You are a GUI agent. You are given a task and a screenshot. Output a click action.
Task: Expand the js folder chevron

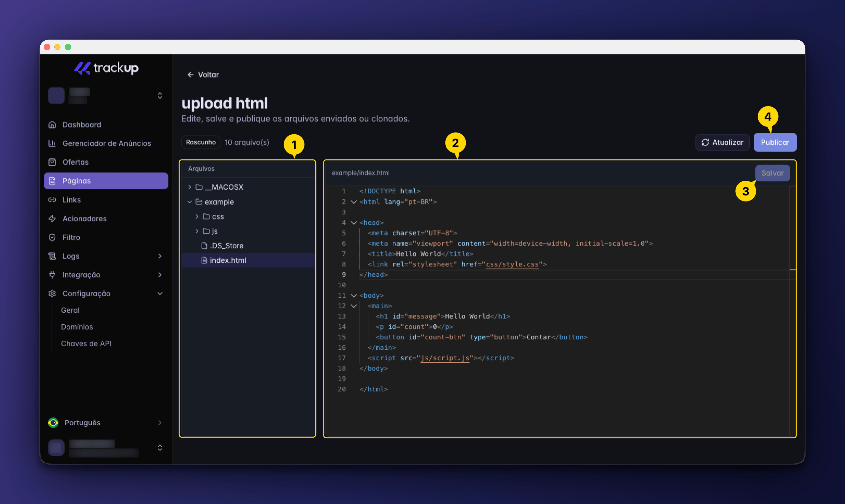(x=197, y=231)
